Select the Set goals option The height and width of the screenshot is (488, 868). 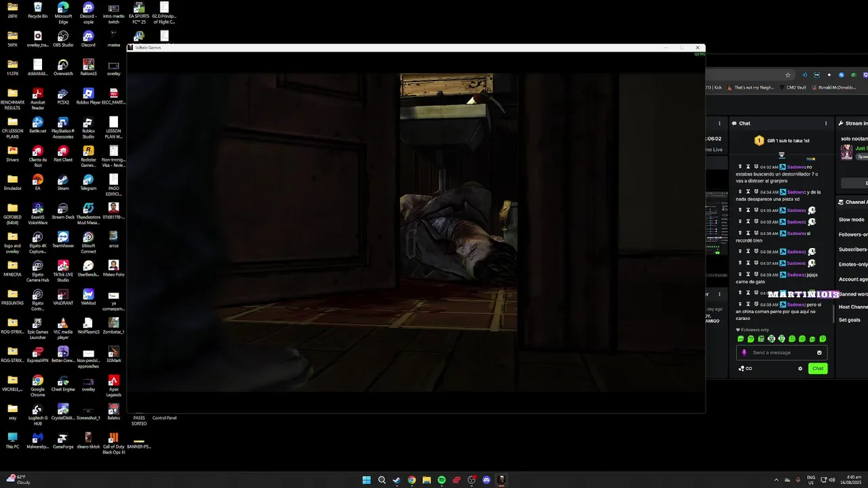pos(849,320)
